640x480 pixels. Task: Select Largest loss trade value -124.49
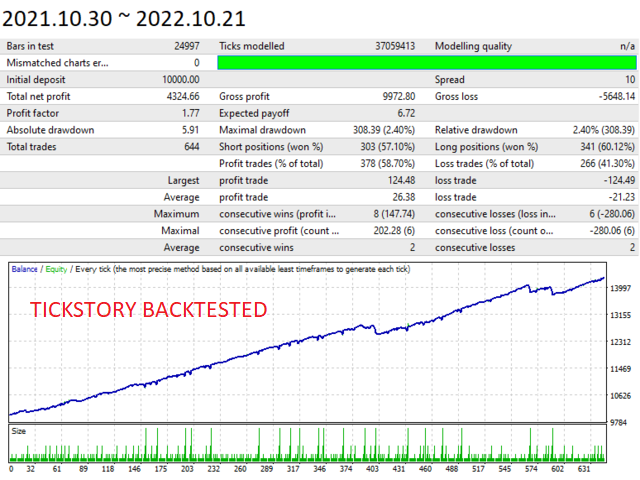click(x=619, y=180)
